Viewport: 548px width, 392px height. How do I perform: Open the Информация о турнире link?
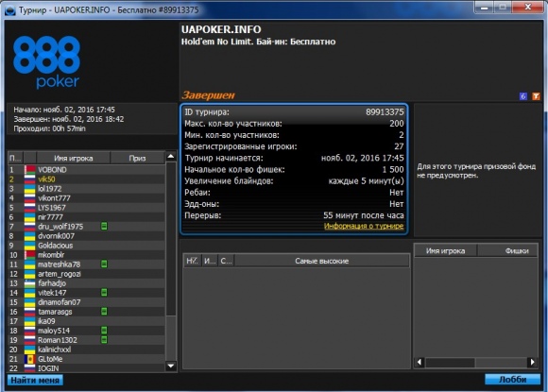364,226
